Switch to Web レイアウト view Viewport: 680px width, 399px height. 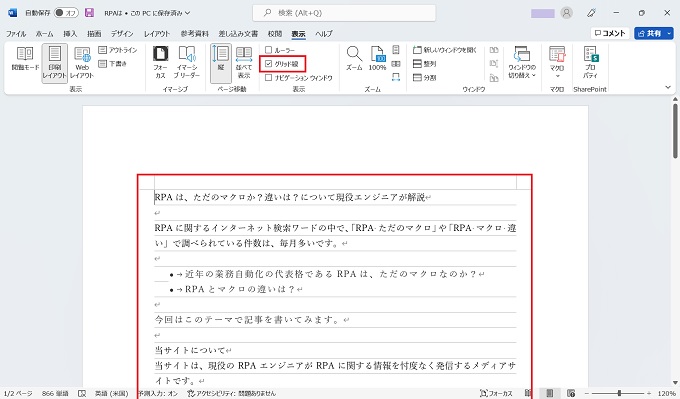pos(82,63)
